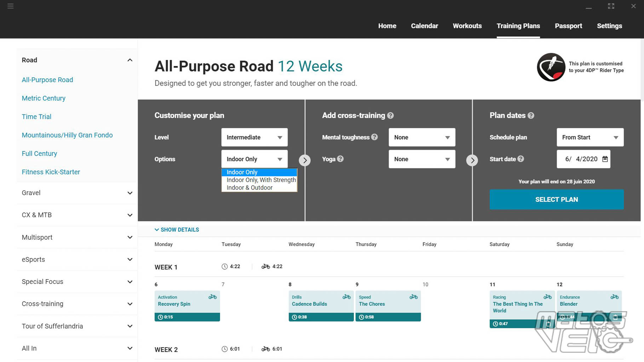Click the help icon beside Plan dates
Image resolution: width=644 pixels, height=362 pixels.
[x=531, y=116]
